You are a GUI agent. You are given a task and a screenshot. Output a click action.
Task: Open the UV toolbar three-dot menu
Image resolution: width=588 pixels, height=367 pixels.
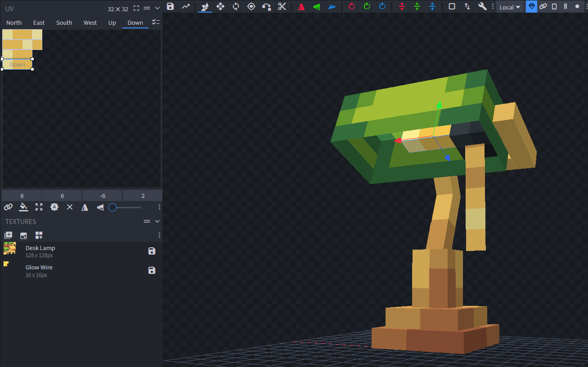coord(159,207)
